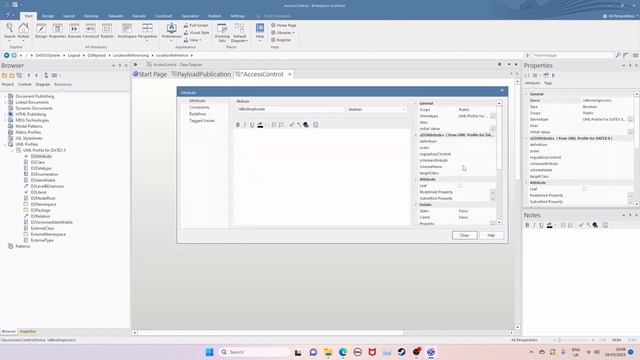640x360 pixels.
Task: Click the Execute ribbon icon
Action: pos(74,31)
